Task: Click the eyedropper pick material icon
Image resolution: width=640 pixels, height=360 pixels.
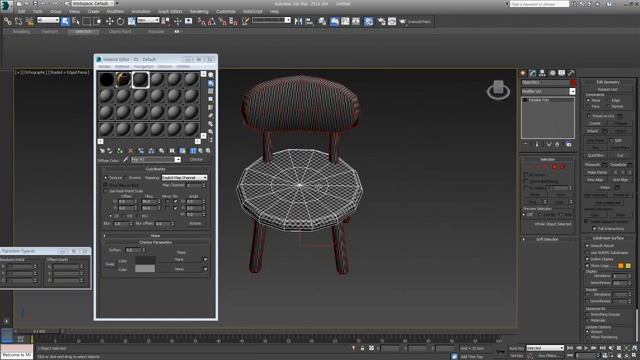Action: coord(126,160)
